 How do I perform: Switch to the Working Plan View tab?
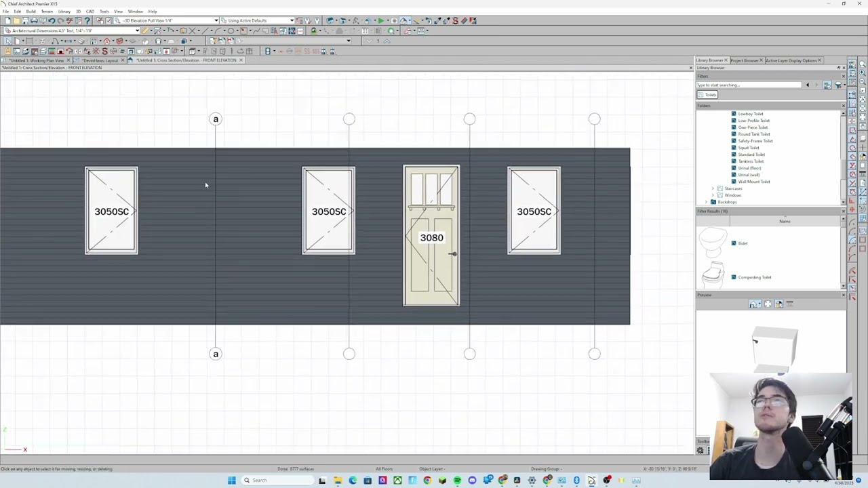[37, 60]
